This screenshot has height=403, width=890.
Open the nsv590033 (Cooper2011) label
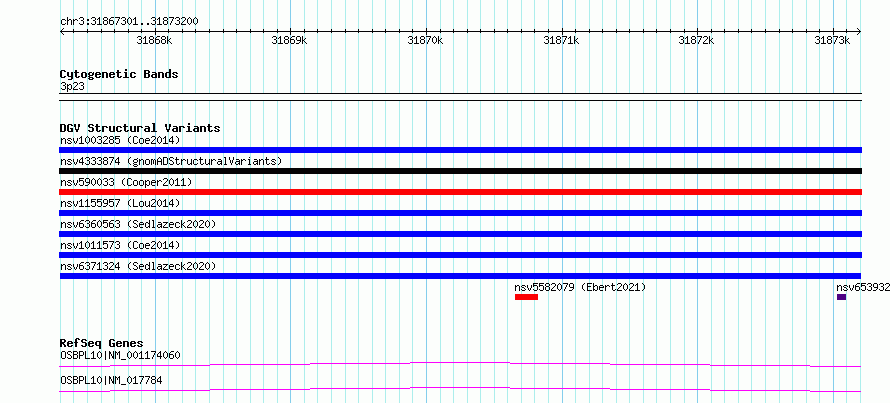pyautogui.click(x=126, y=182)
